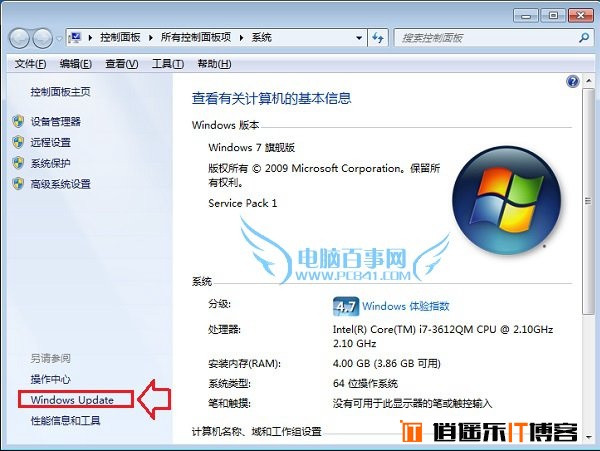The height and width of the screenshot is (451, 600).
Task: Go to 控制面板主页
Action: tap(60, 92)
